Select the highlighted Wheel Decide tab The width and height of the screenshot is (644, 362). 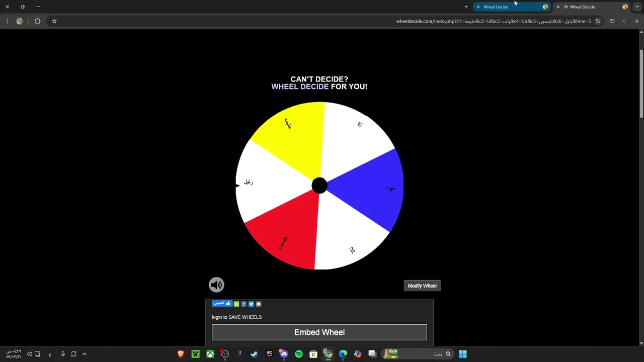click(512, 7)
